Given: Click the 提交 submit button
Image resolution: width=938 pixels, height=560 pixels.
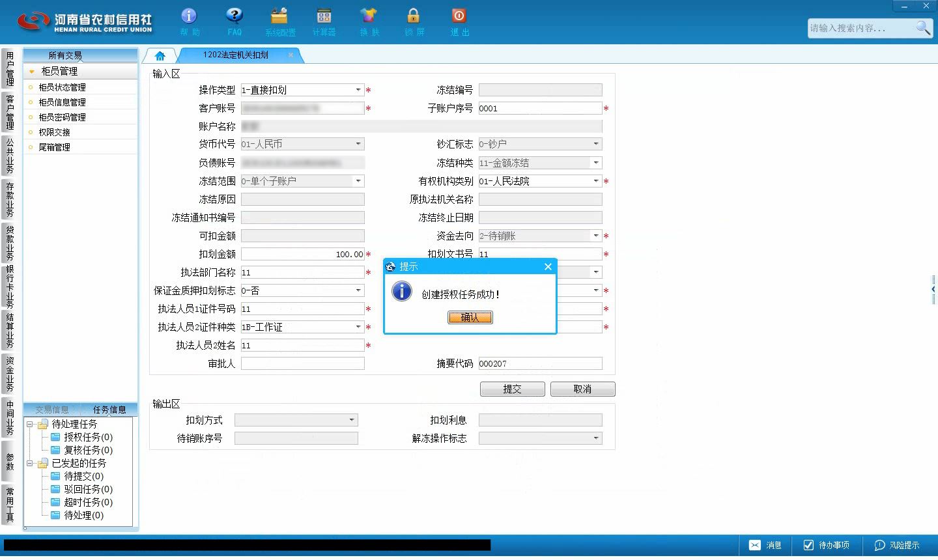Looking at the screenshot, I should point(513,389).
